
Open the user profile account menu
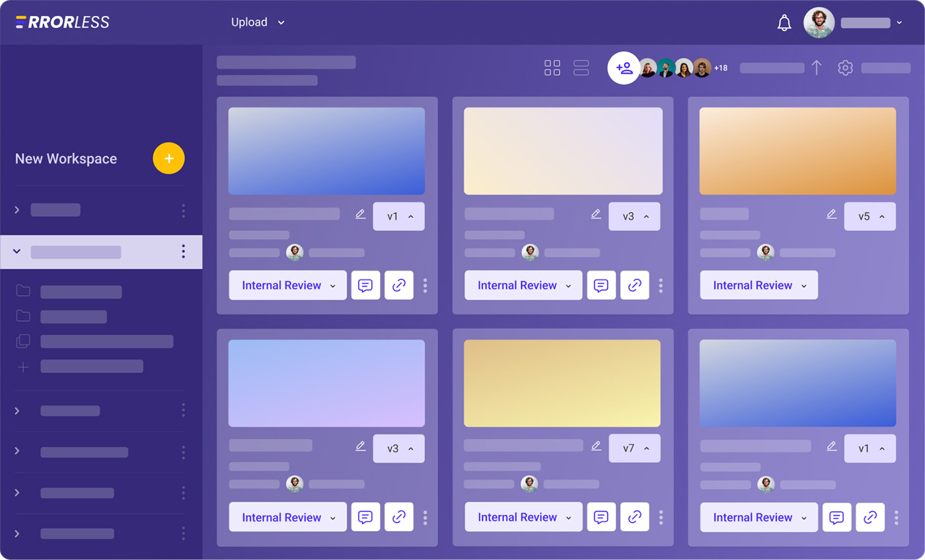[852, 23]
